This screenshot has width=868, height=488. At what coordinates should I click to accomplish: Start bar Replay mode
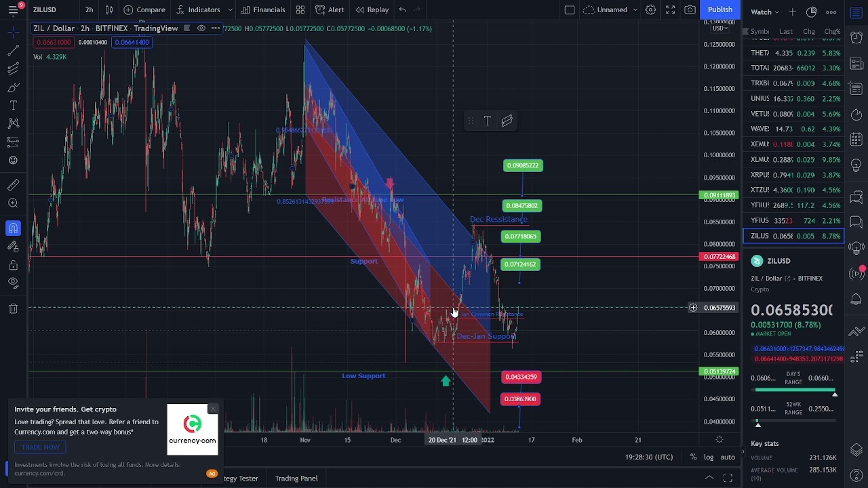coord(372,9)
